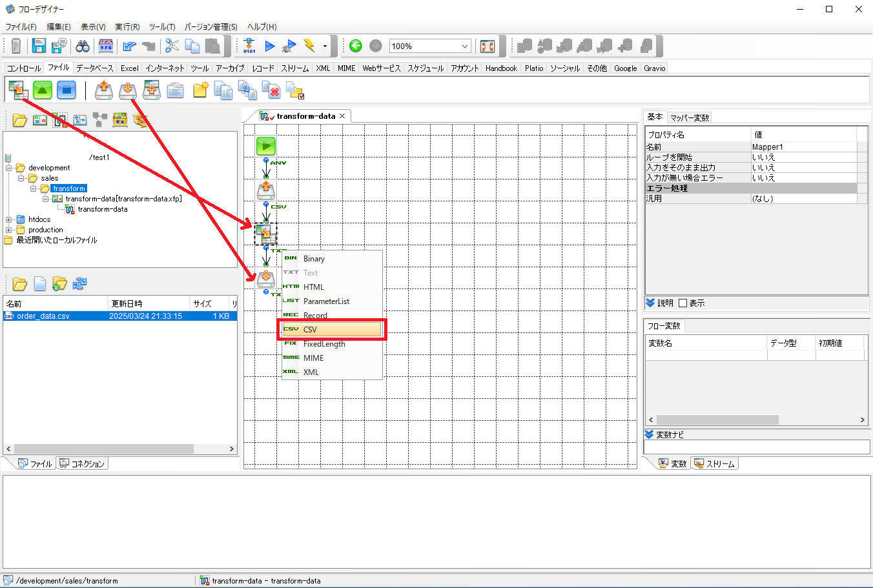873x588 pixels.
Task: Select the FilePut node on the canvas
Action: click(266, 278)
